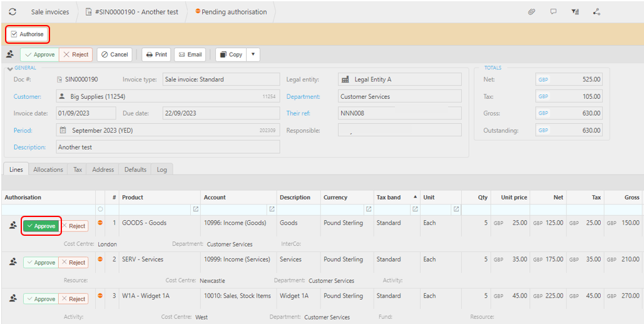Viewport: 644px width, 324px height.
Task: Click the calendar icon in Period field
Action: (63, 130)
